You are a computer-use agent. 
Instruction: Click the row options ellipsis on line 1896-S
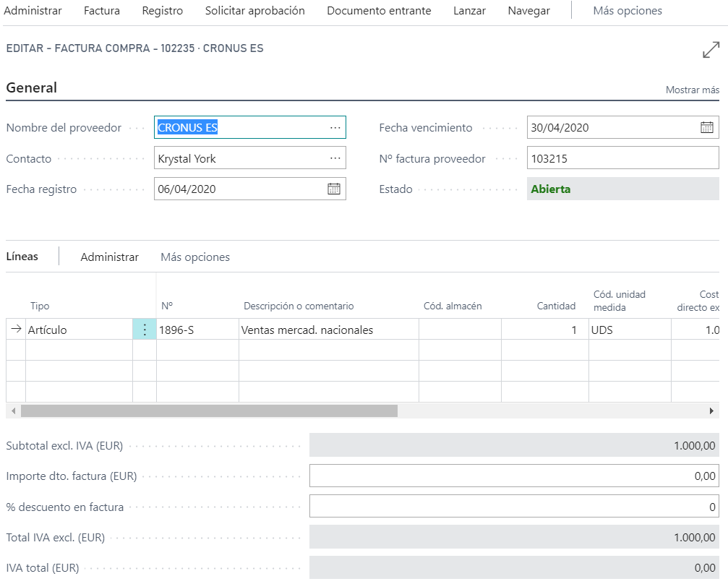point(144,328)
